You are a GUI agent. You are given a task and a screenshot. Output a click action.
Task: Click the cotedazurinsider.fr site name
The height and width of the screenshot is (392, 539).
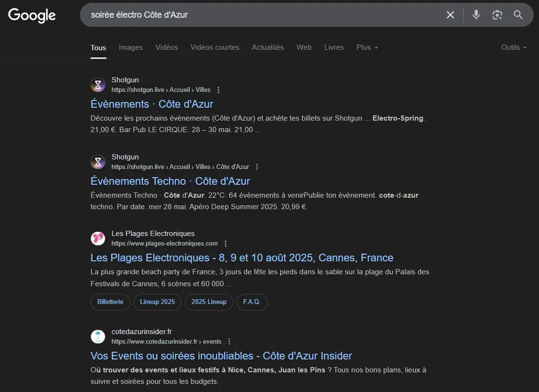pyautogui.click(x=142, y=332)
